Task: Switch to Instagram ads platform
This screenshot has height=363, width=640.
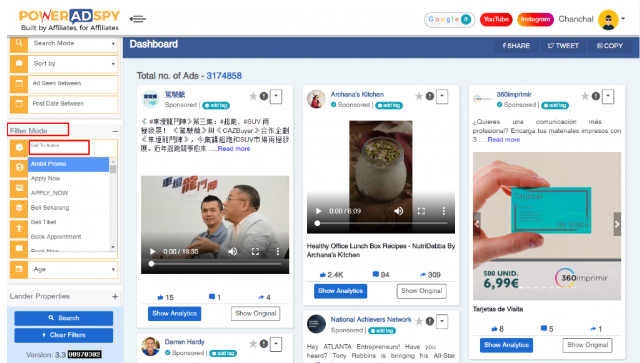Action: (535, 19)
